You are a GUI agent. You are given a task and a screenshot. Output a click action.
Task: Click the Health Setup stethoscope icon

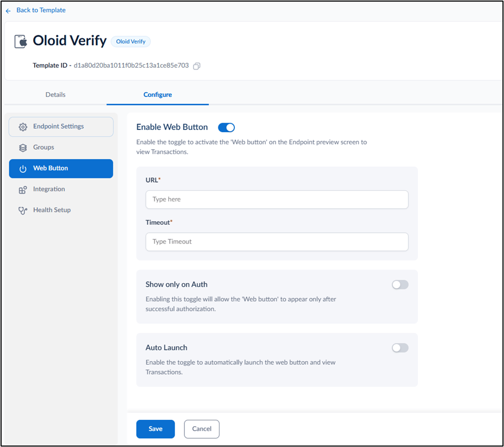click(x=23, y=210)
